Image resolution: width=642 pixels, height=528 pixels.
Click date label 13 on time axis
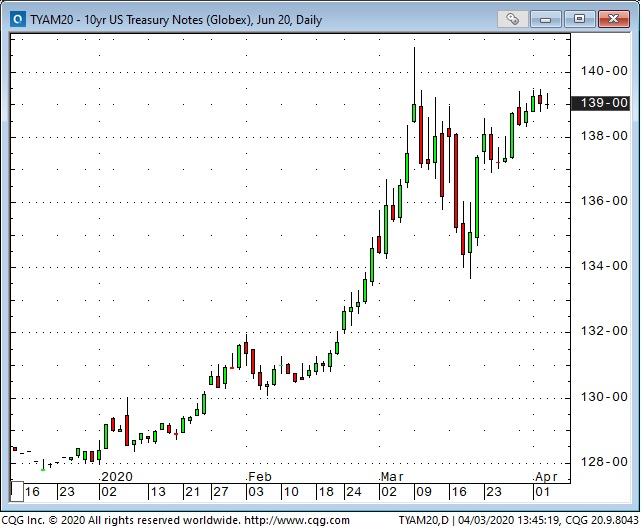click(158, 492)
